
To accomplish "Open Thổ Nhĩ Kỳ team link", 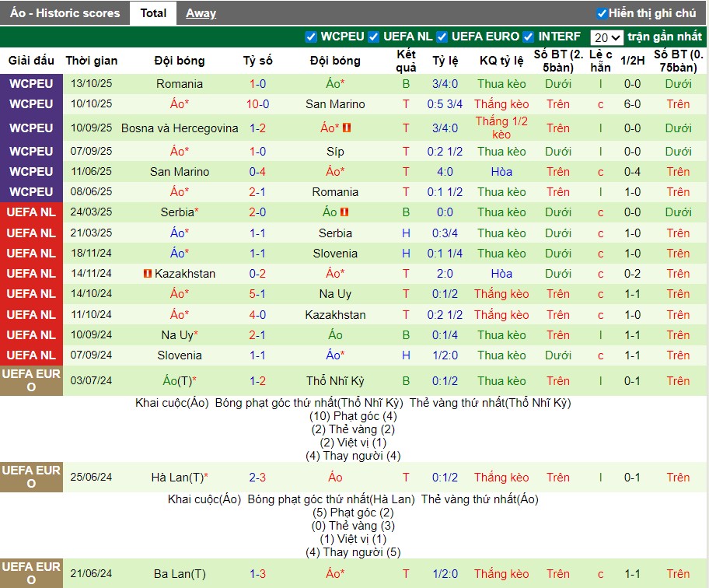I will click(x=335, y=381).
